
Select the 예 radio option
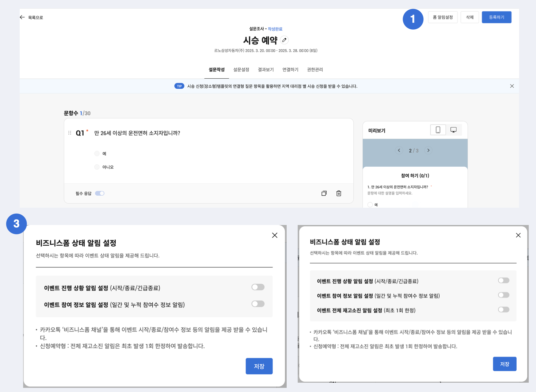(97, 154)
